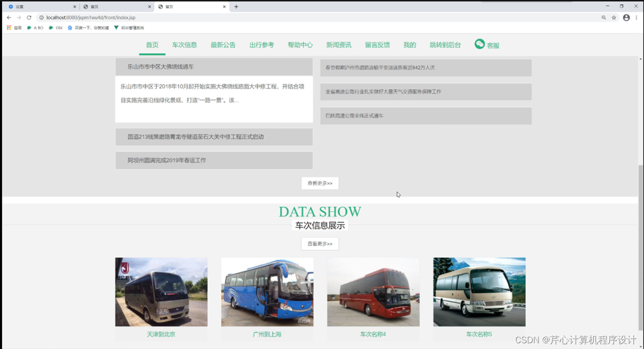
Task: Bookmark this page with the star icon
Action: [x=614, y=17]
